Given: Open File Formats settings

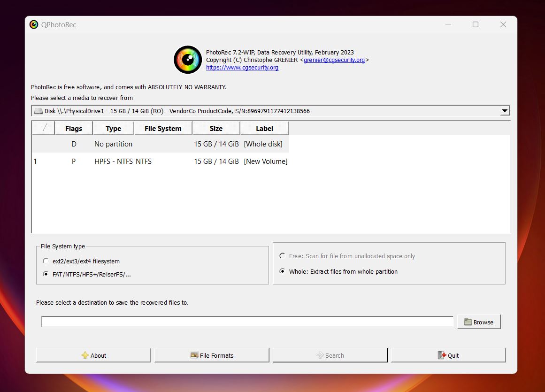Looking at the screenshot, I should pos(212,355).
